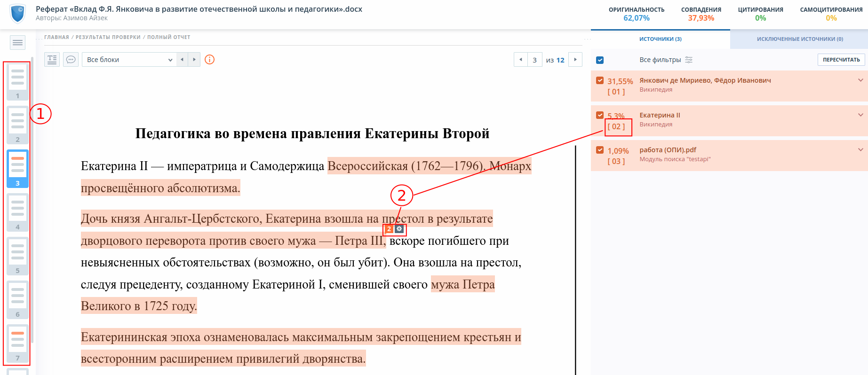Toggle text formatting view icon

[x=52, y=60]
